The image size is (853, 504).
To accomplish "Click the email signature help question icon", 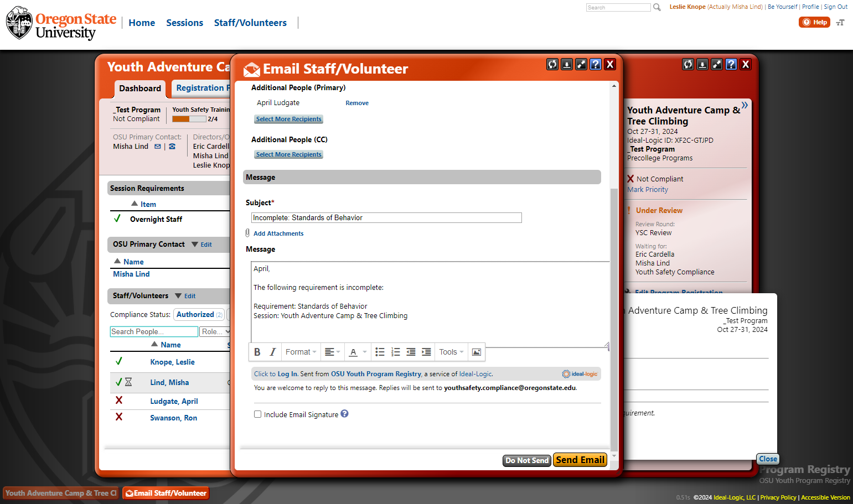I will coord(344,414).
